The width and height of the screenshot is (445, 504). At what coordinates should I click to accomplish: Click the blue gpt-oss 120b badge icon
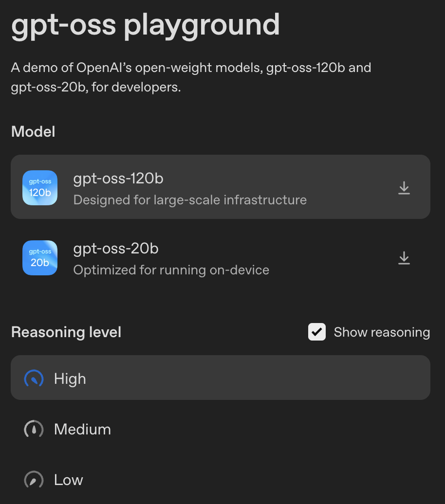40,188
